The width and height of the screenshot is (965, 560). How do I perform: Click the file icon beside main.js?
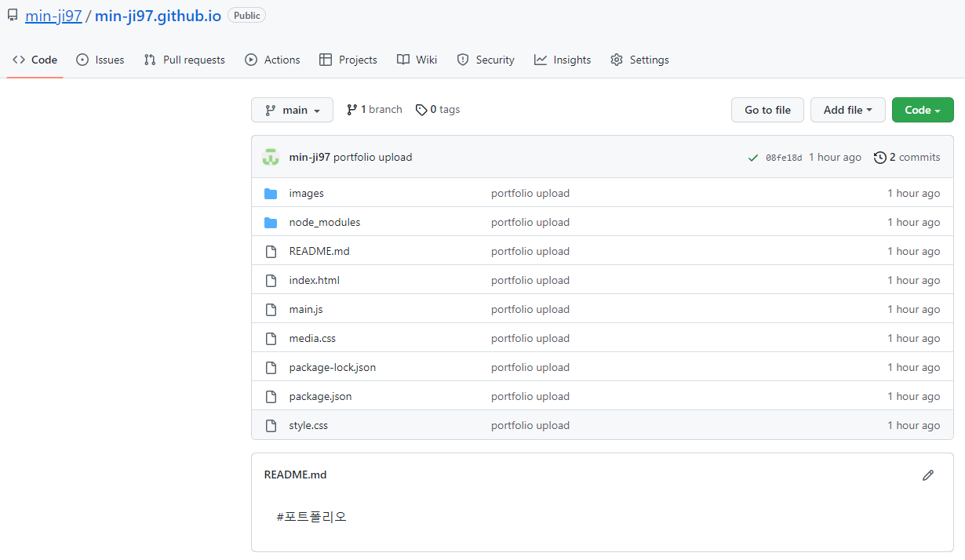point(271,310)
